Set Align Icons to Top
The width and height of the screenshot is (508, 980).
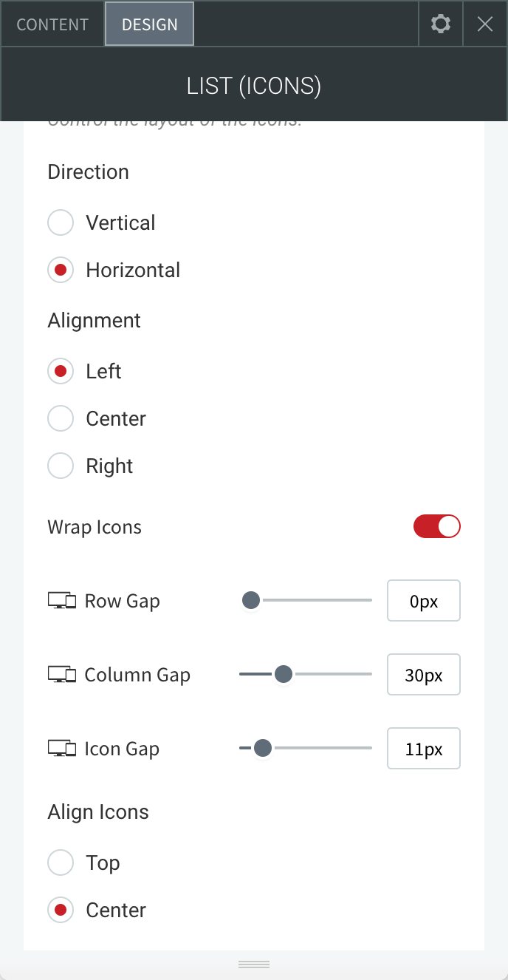coord(61,862)
